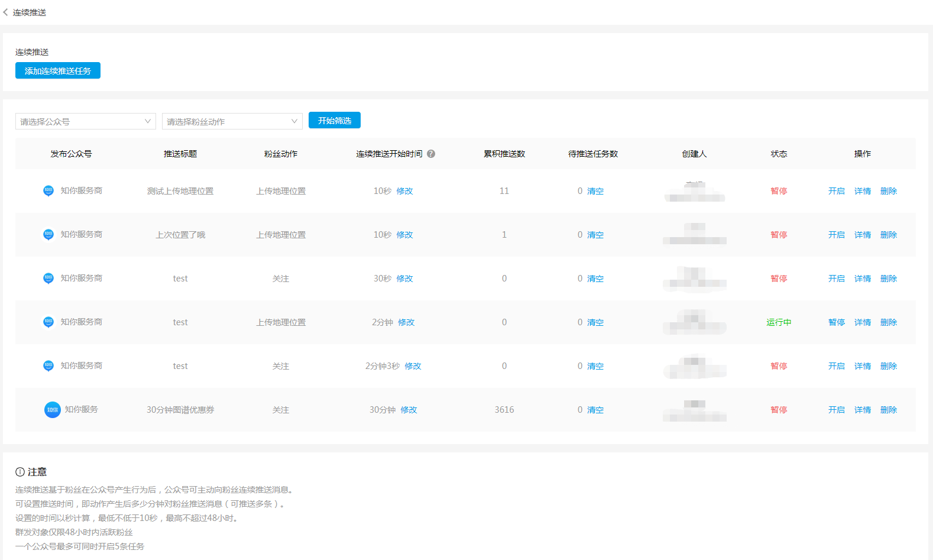Click the 知你服务 account avatar icon

pos(53,410)
